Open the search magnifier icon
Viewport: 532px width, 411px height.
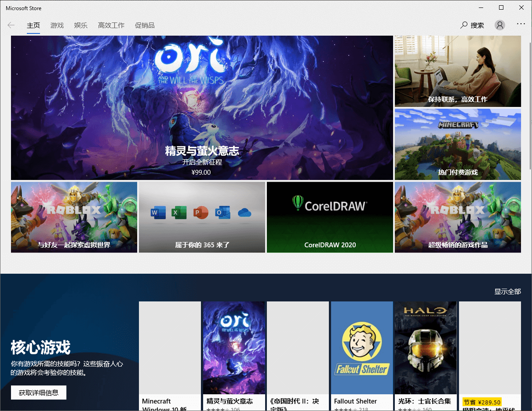[464, 25]
